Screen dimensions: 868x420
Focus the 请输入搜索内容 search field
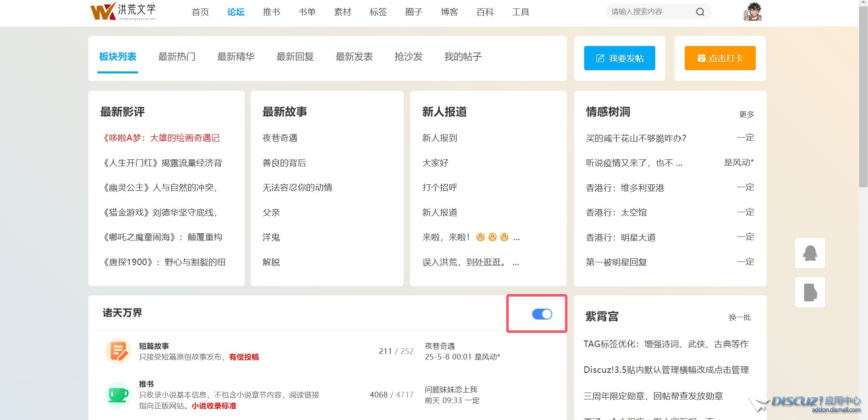pyautogui.click(x=650, y=12)
